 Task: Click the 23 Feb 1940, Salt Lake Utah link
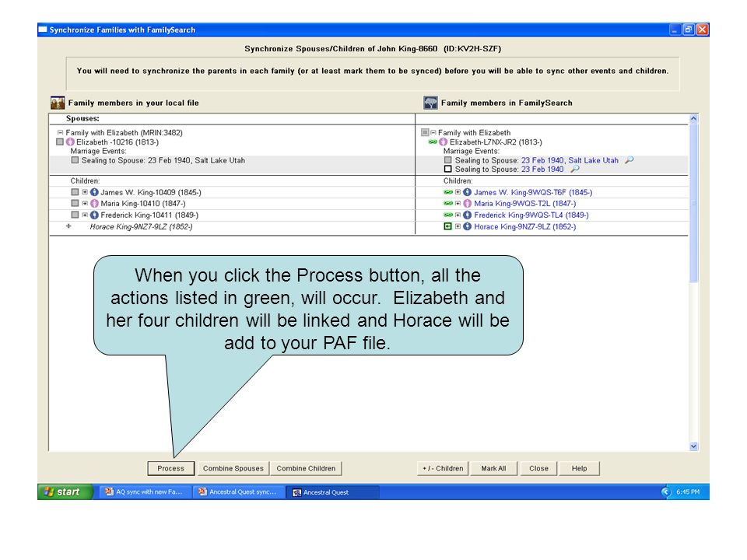570,160
